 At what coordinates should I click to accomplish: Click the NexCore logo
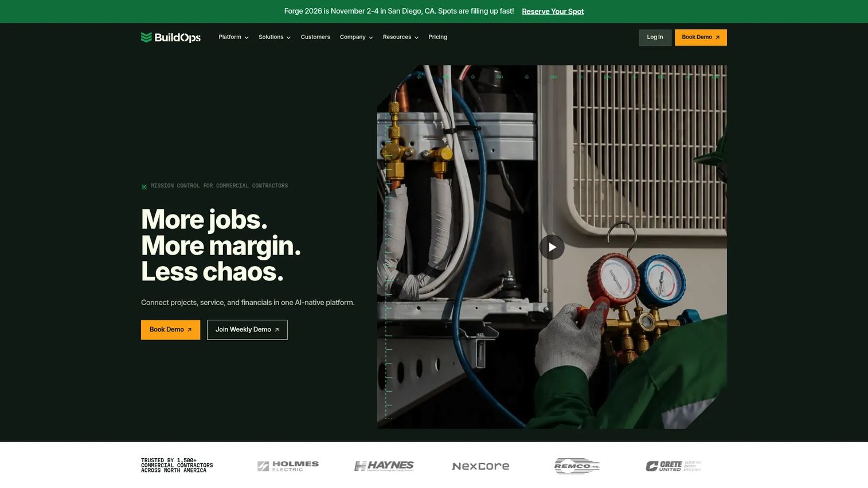coord(480,466)
